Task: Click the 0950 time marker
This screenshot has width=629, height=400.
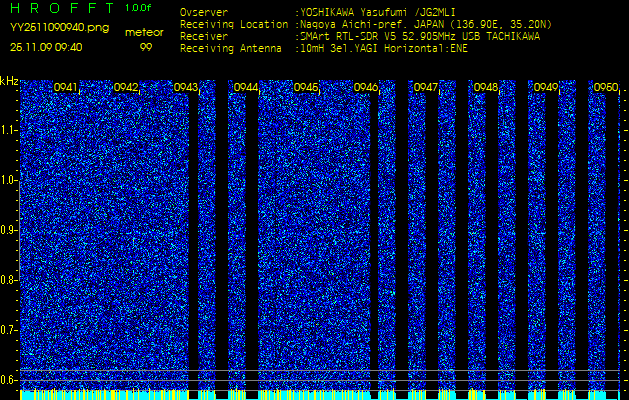Action: click(606, 87)
